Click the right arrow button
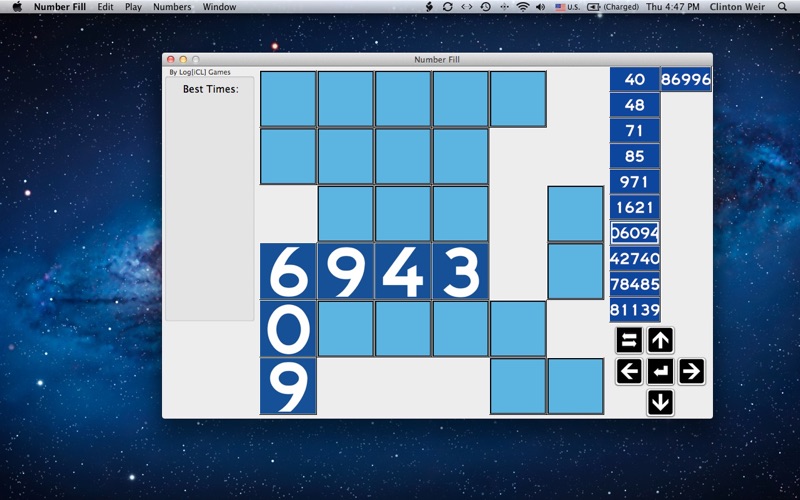The height and width of the screenshot is (500, 800). (691, 371)
